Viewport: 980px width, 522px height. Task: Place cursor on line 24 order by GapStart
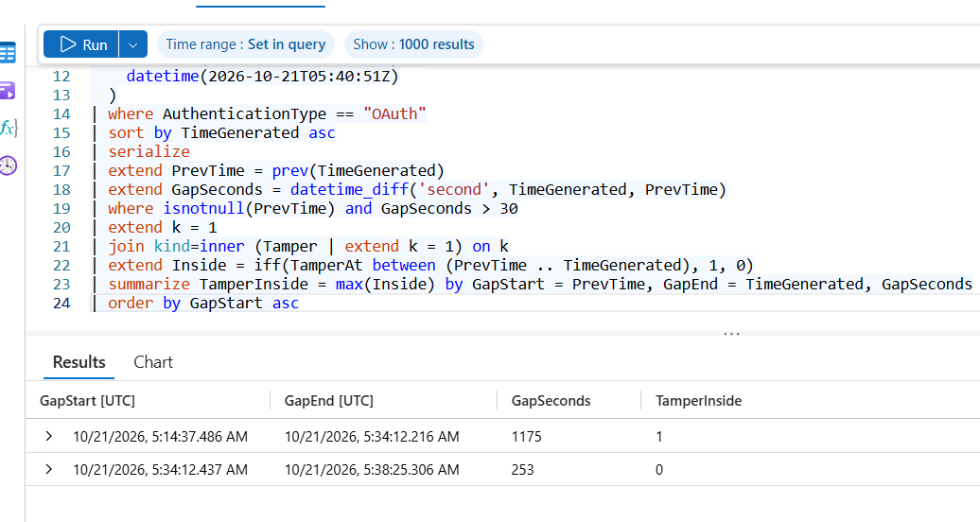point(203,303)
